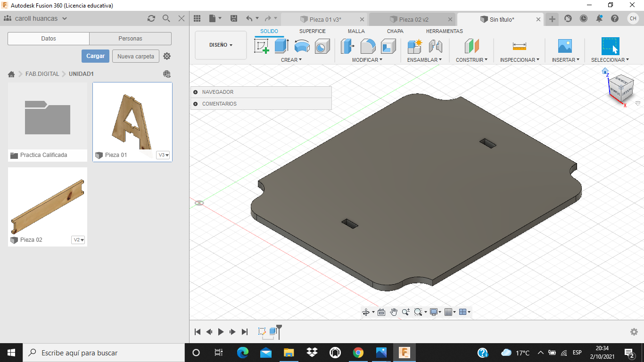
Task: Select the Pan tool
Action: pyautogui.click(x=394, y=312)
